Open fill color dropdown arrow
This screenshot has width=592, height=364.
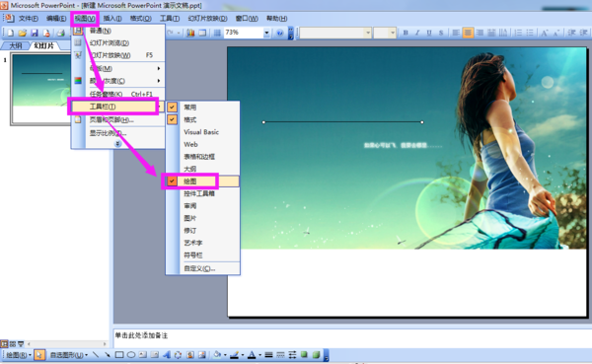coord(225,355)
